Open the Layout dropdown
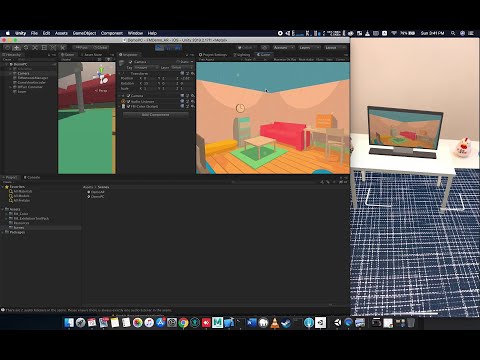 coord(335,48)
